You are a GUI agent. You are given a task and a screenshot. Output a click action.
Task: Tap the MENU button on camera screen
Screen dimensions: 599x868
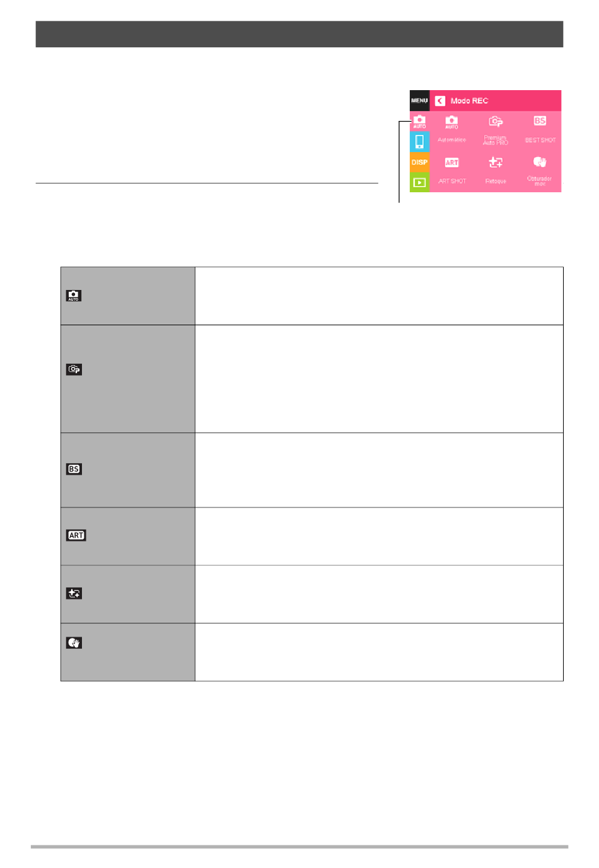[419, 100]
